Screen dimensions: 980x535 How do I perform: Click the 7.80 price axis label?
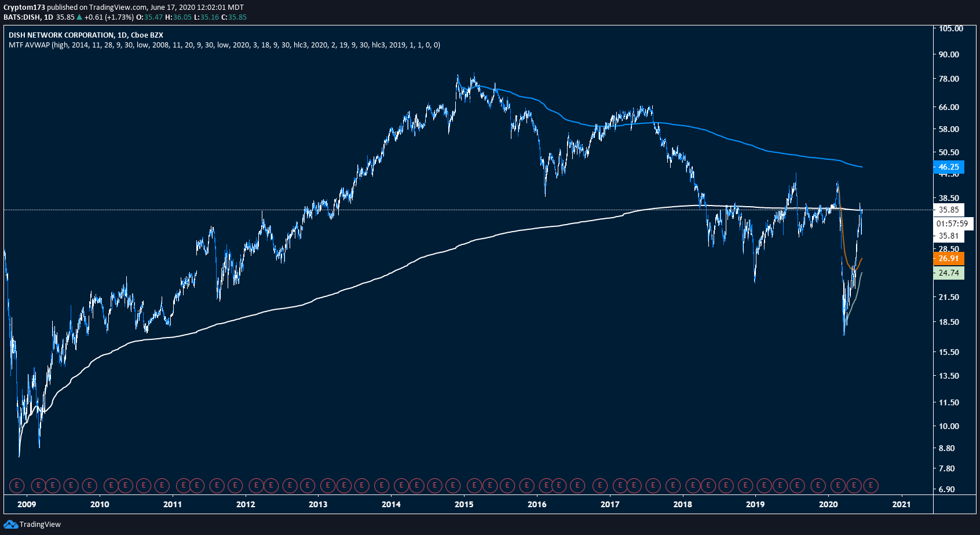946,468
